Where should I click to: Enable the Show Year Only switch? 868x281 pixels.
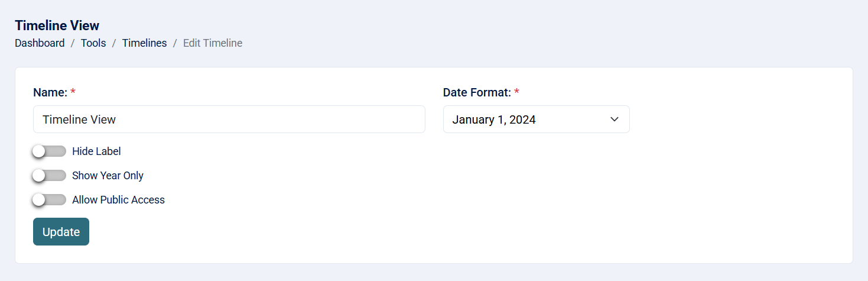(x=49, y=176)
